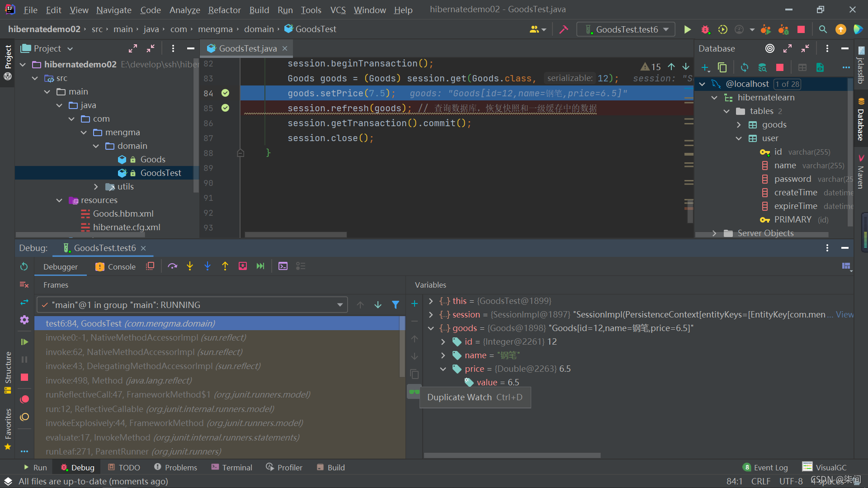Click CRLF line separator in status bar
The height and width of the screenshot is (488, 868).
pos(760,481)
